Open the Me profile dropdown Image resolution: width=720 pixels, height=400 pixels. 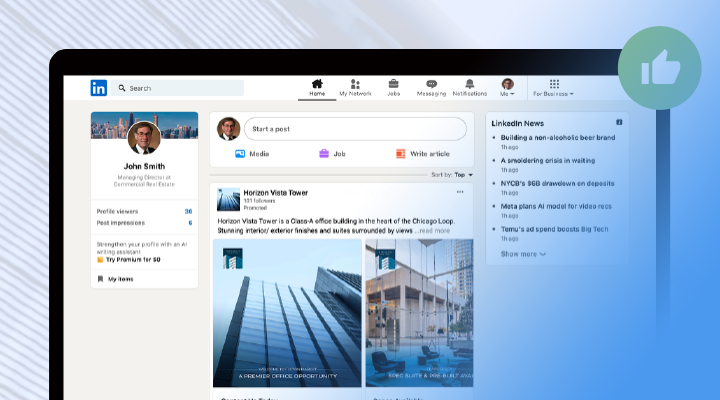(507, 88)
